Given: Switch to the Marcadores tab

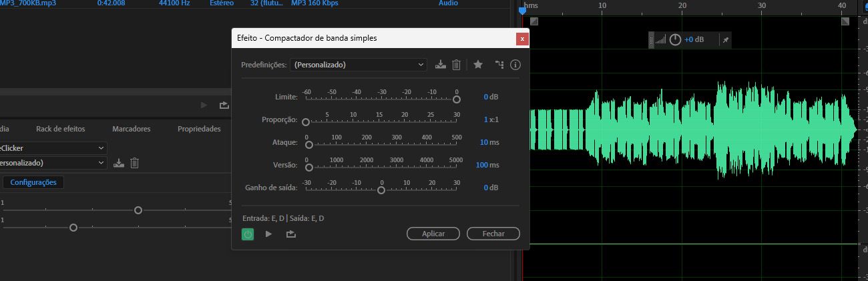Looking at the screenshot, I should [x=132, y=129].
